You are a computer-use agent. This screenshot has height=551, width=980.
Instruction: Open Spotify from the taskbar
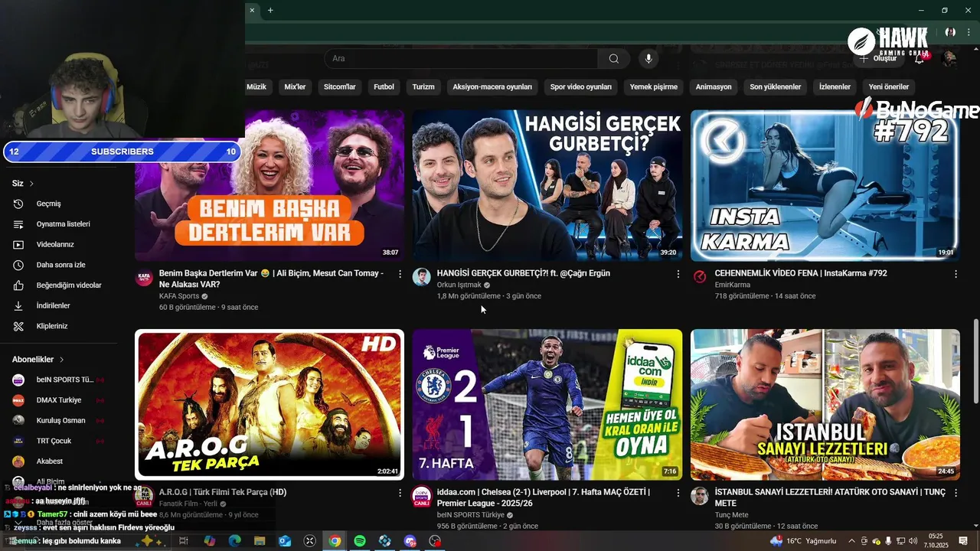360,541
